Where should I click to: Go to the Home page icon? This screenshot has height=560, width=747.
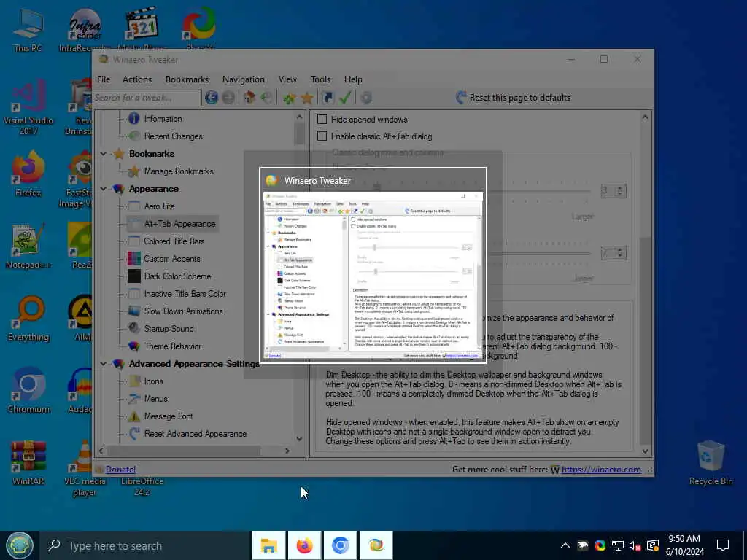249,98
